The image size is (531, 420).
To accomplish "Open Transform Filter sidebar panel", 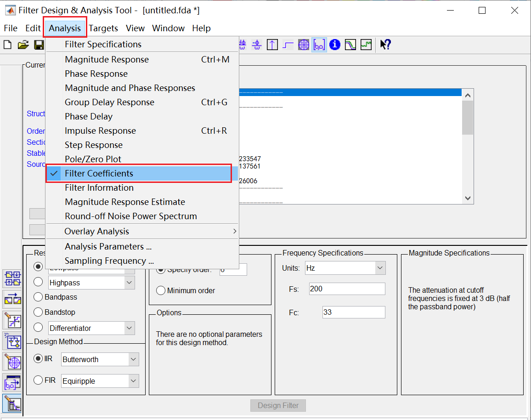I will (x=13, y=300).
